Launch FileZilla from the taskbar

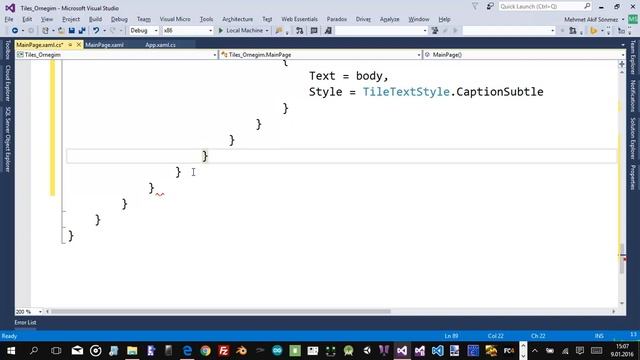(x=223, y=351)
